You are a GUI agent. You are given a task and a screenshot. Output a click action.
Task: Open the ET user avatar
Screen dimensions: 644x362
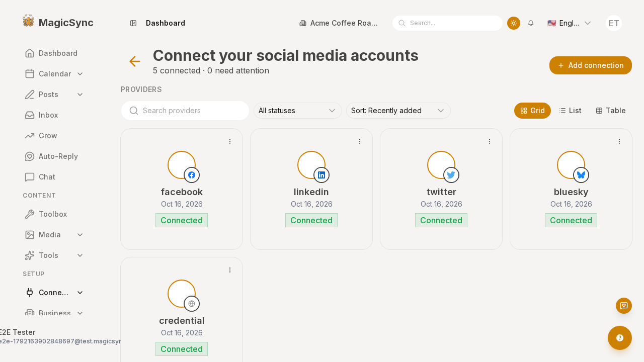[x=614, y=23]
